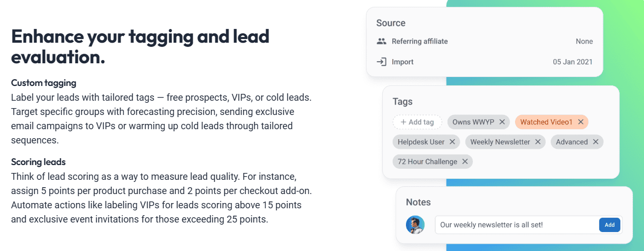
Task: Remove the 72 Hour Challenge tag
Action: [x=465, y=161]
